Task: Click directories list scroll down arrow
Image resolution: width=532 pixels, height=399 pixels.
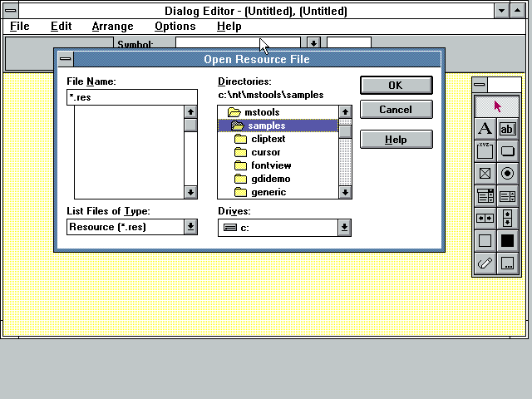Action: tap(345, 192)
